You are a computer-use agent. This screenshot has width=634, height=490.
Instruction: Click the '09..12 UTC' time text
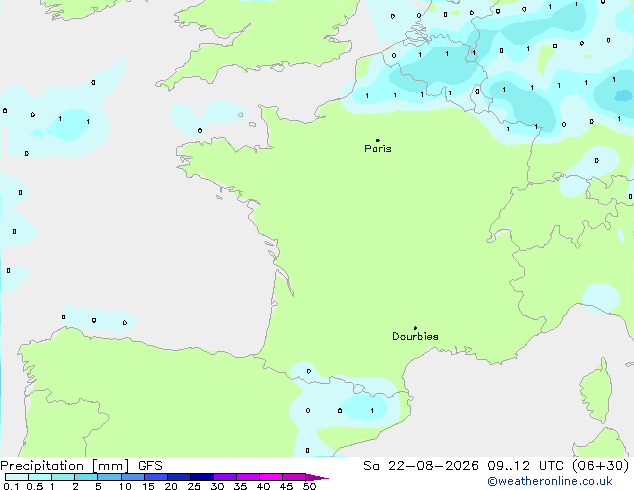click(x=524, y=466)
